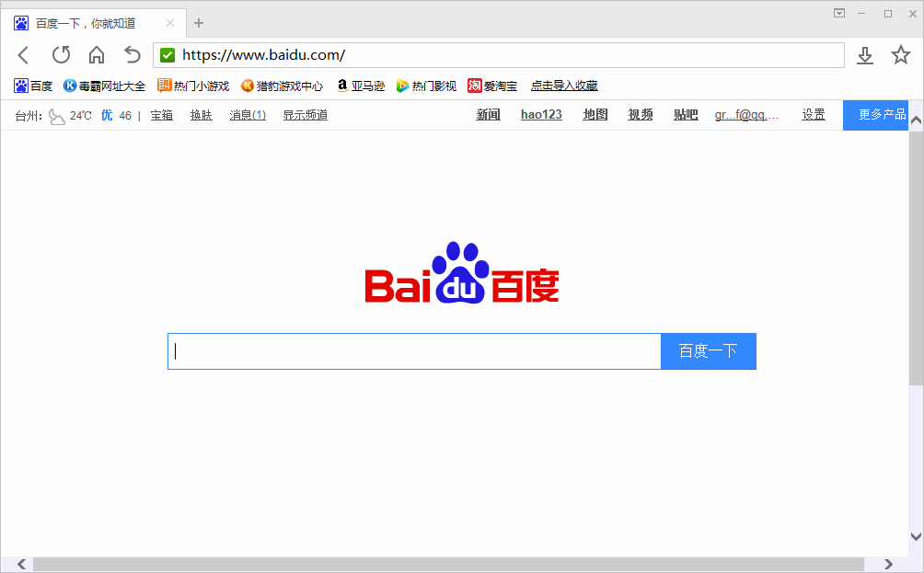
Task: Open the 爱淘宝 bookmark
Action: (492, 86)
